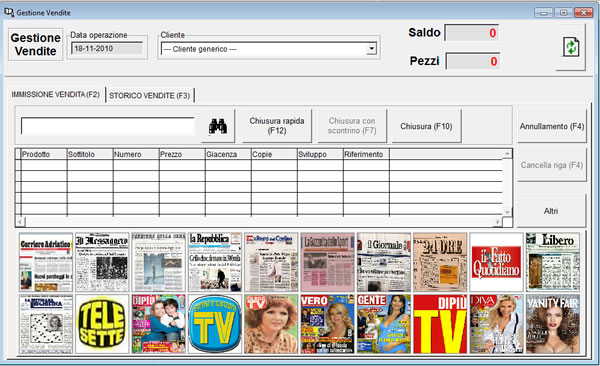The height and width of the screenshot is (366, 600).
Task: Click the Chiusura (F10) button
Action: 426,126
